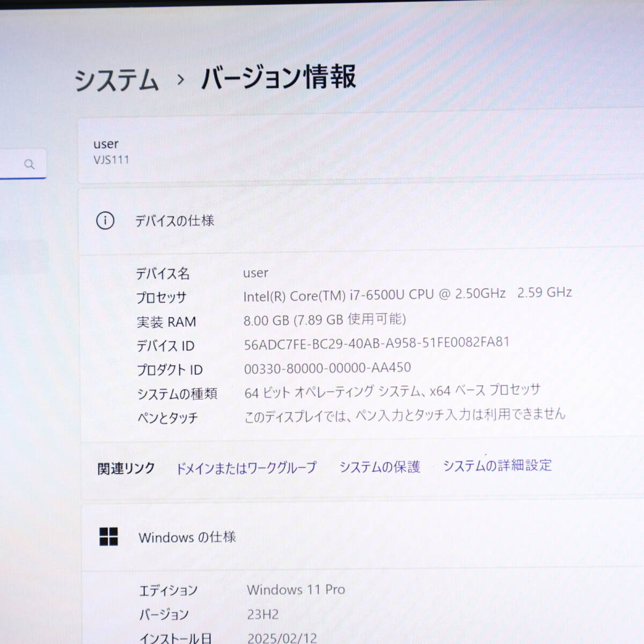Click the 関連リンク label
Viewport: 644px width, 644px height.
coord(126,469)
